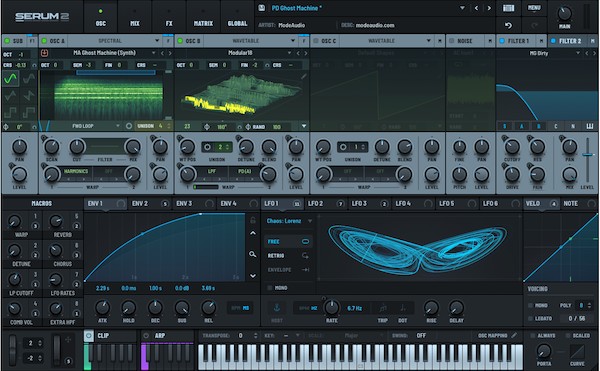Click the pitch bend wheel slider
Screen dimensions: 600x371
tap(13, 351)
